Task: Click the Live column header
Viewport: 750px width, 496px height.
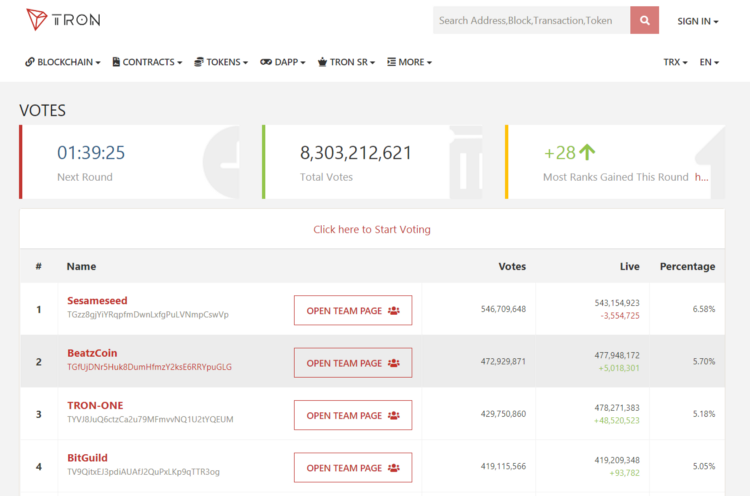Action: [x=629, y=266]
